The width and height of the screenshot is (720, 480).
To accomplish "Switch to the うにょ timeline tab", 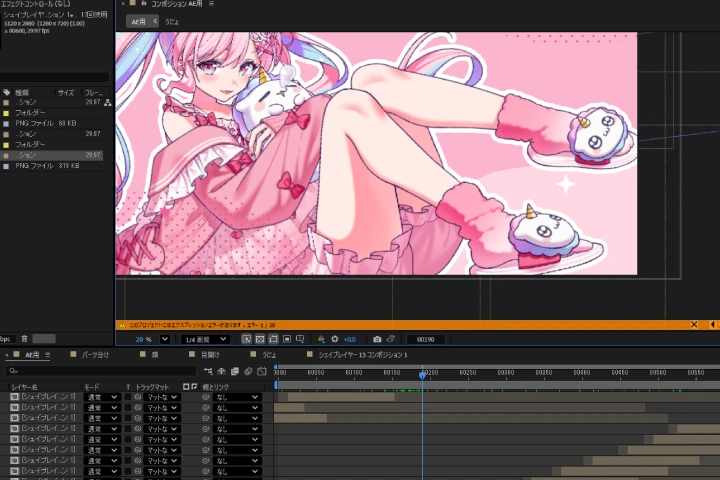I will 269,355.
